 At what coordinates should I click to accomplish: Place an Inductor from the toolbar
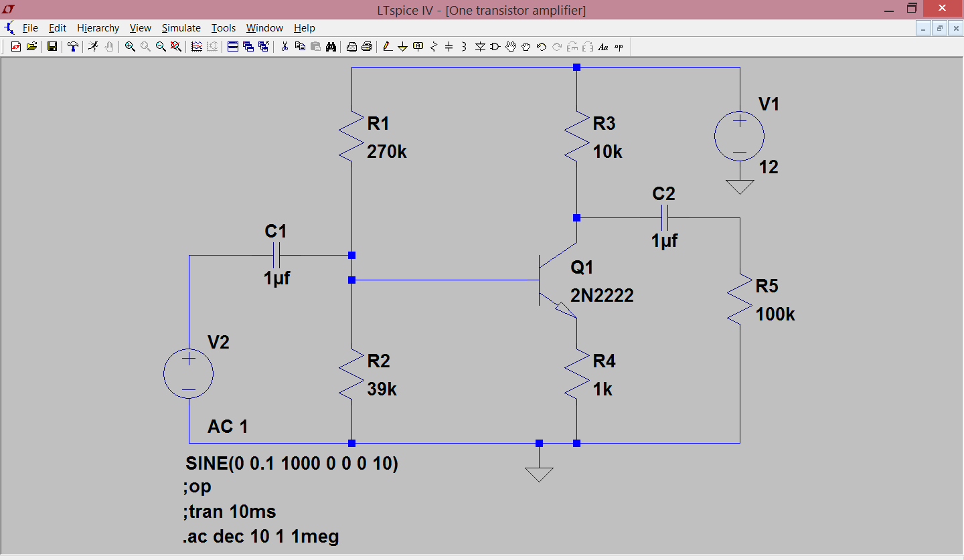point(464,47)
